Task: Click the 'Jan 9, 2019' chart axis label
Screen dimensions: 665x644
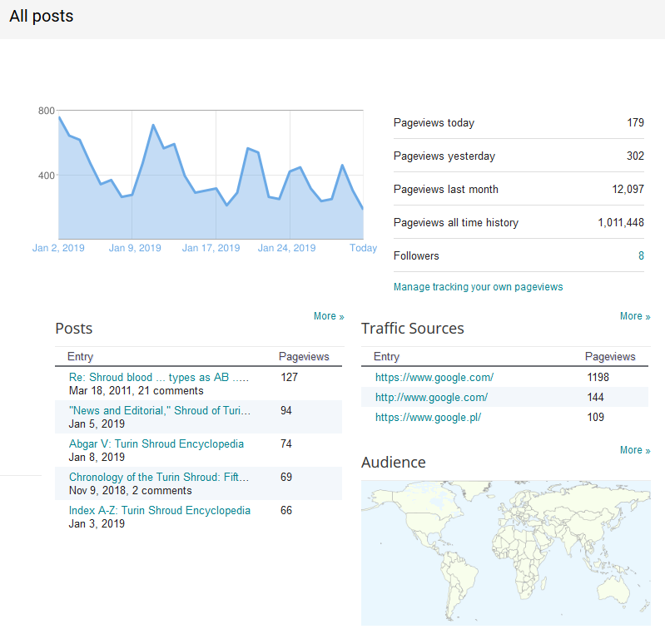Action: click(x=135, y=248)
